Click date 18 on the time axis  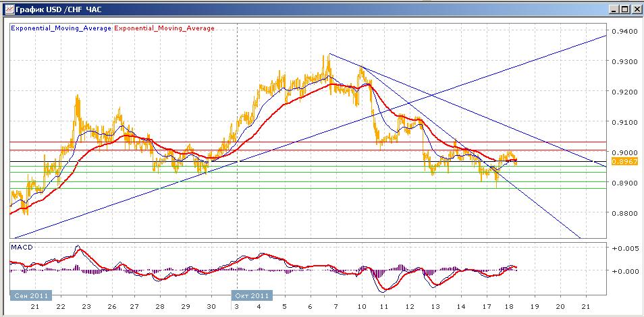click(509, 307)
